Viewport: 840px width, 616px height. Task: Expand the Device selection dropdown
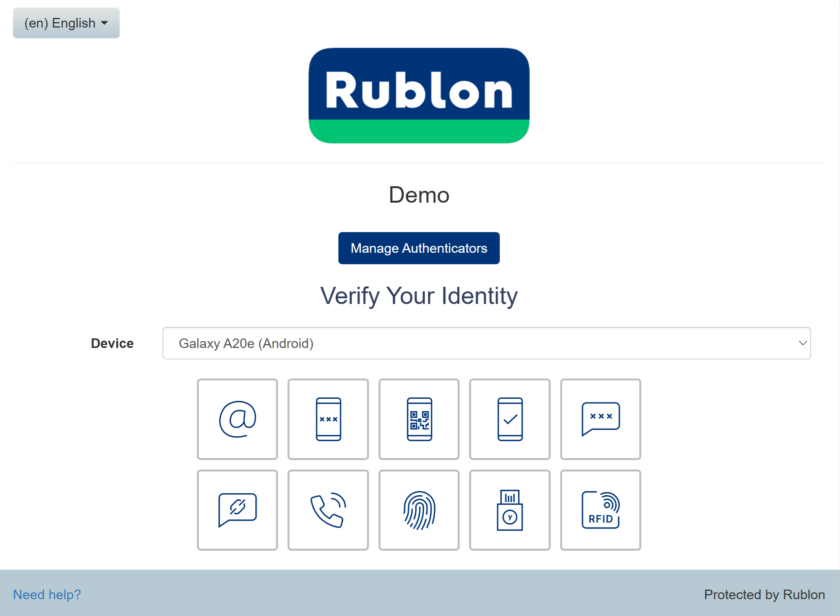coord(486,343)
